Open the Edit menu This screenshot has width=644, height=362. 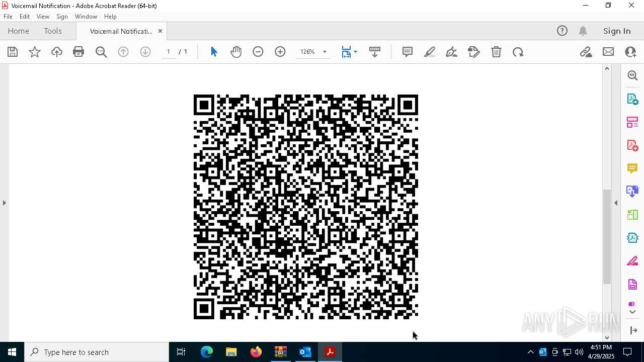pyautogui.click(x=25, y=17)
